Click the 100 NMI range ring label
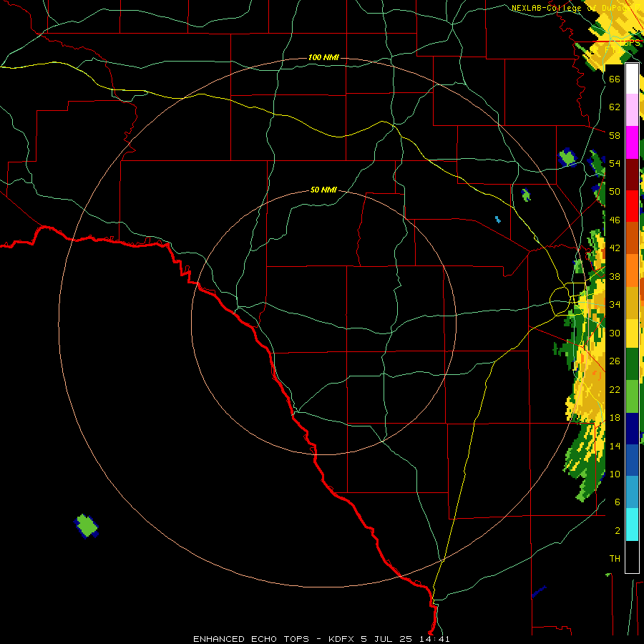The height and width of the screenshot is (644, 644). [x=323, y=57]
